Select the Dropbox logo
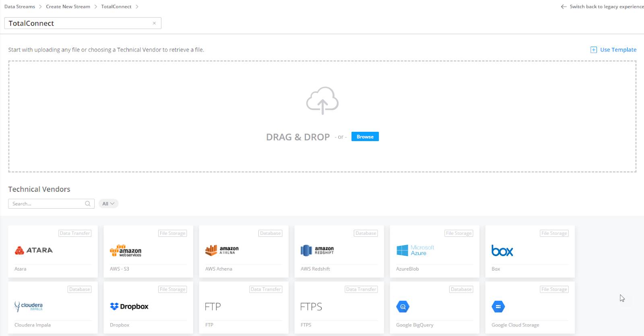644x336 pixels. 129,307
